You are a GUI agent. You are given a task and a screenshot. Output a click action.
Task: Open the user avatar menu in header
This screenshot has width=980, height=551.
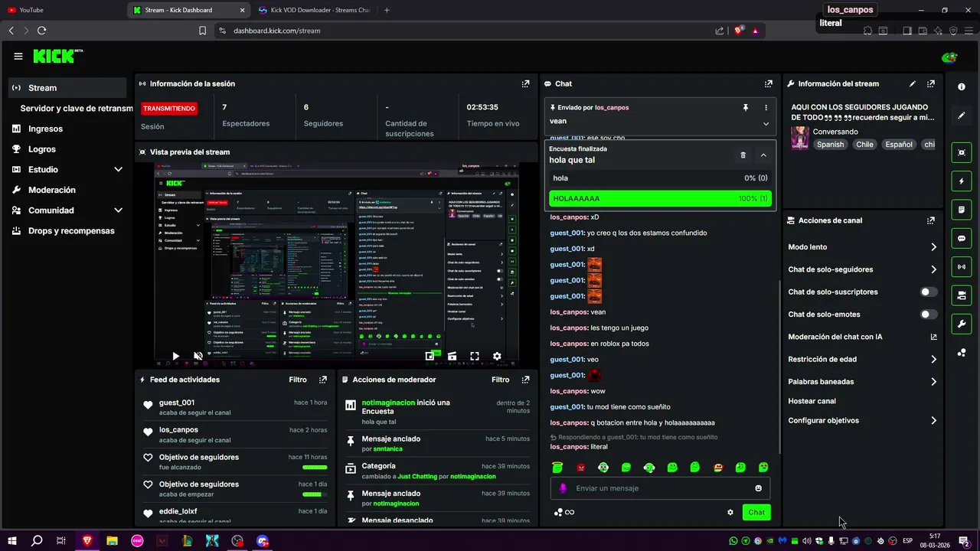tap(949, 57)
